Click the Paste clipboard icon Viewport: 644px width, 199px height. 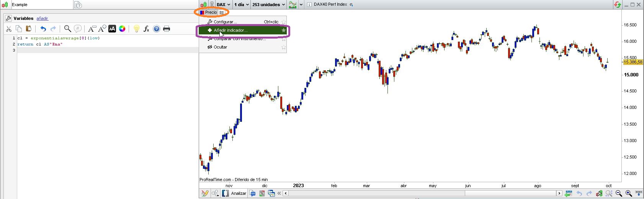click(x=28, y=29)
